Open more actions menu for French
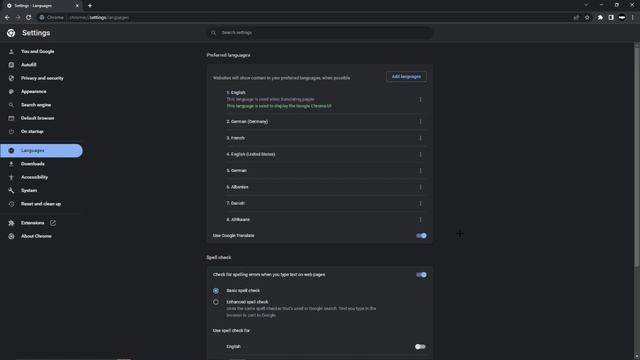 click(420, 138)
